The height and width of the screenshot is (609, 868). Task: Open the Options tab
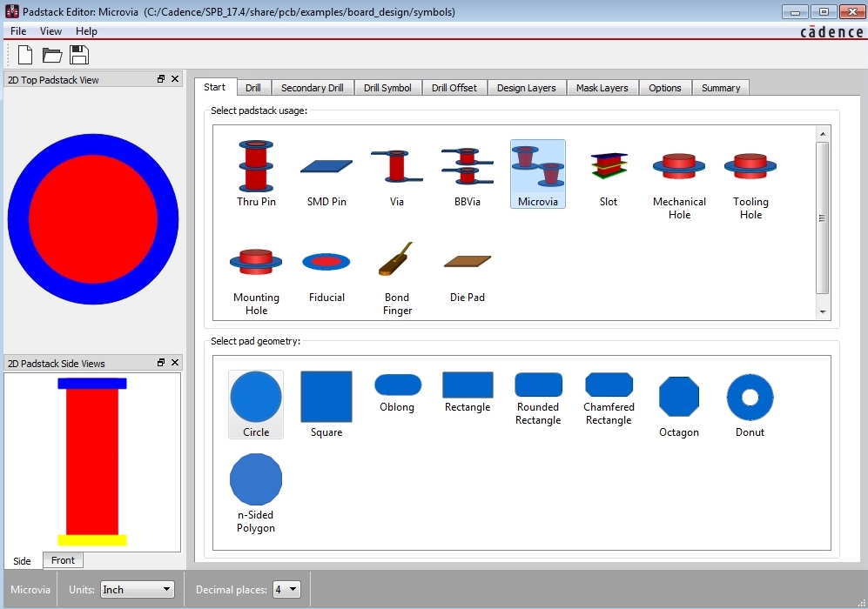point(665,88)
